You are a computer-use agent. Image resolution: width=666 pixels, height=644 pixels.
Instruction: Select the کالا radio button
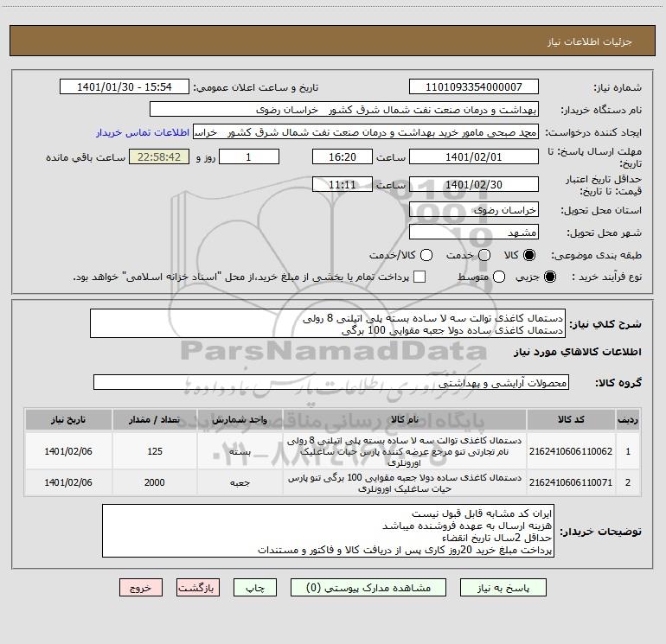[529, 255]
